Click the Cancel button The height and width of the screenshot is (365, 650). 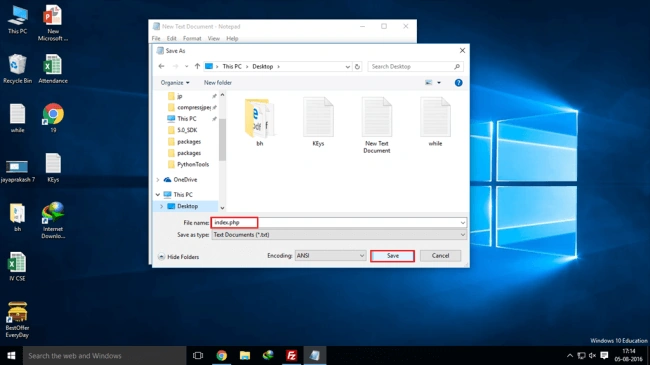[x=440, y=256]
